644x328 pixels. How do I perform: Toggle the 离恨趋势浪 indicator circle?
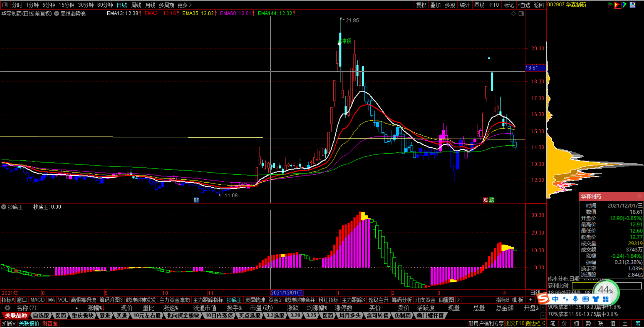[57, 13]
